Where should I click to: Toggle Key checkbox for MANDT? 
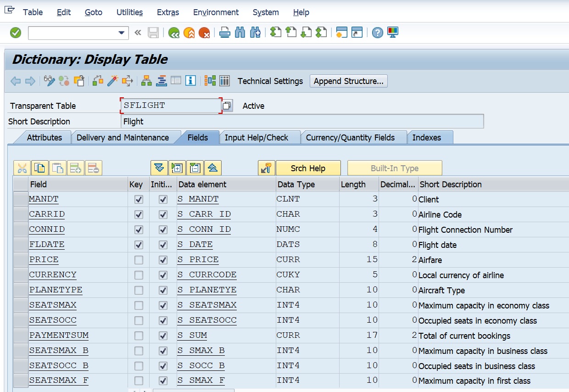pyautogui.click(x=139, y=200)
